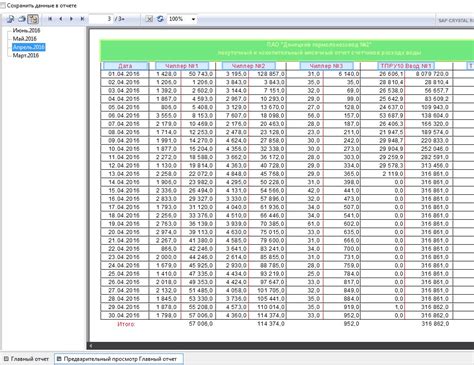Click the date cell 30.04.2016

pos(124,316)
